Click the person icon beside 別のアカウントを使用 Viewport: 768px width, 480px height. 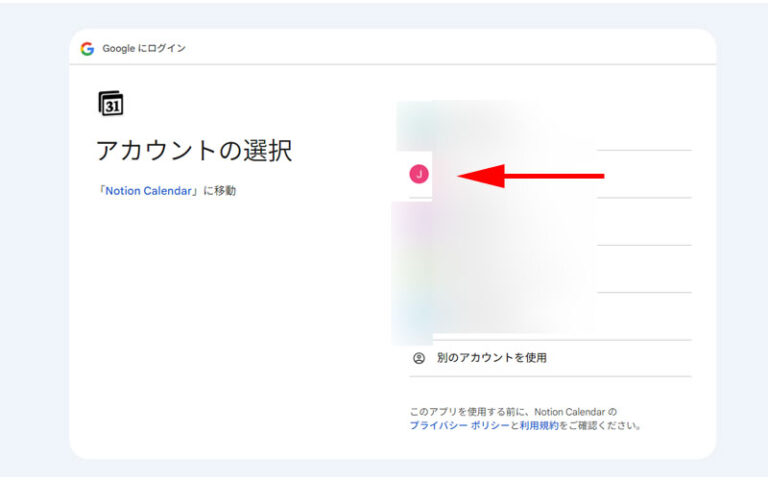(419, 358)
